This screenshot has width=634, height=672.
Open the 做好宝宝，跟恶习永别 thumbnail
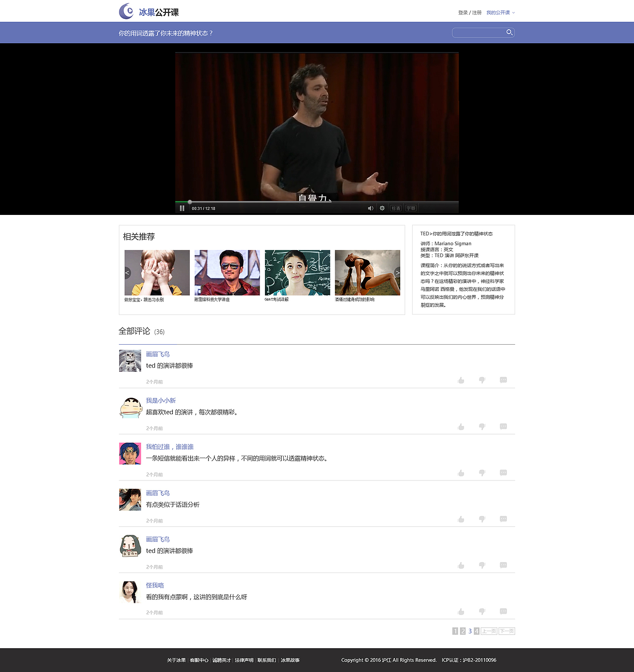coord(157,273)
